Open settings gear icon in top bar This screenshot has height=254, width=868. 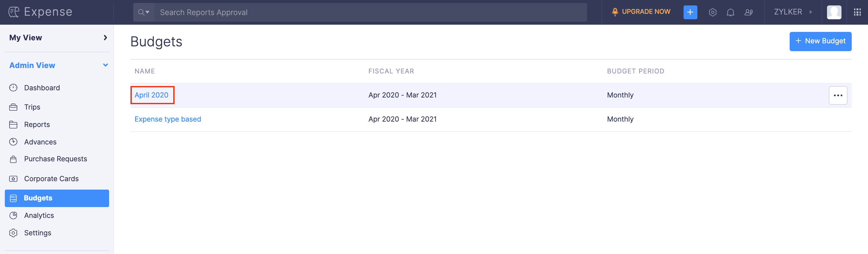pos(712,12)
